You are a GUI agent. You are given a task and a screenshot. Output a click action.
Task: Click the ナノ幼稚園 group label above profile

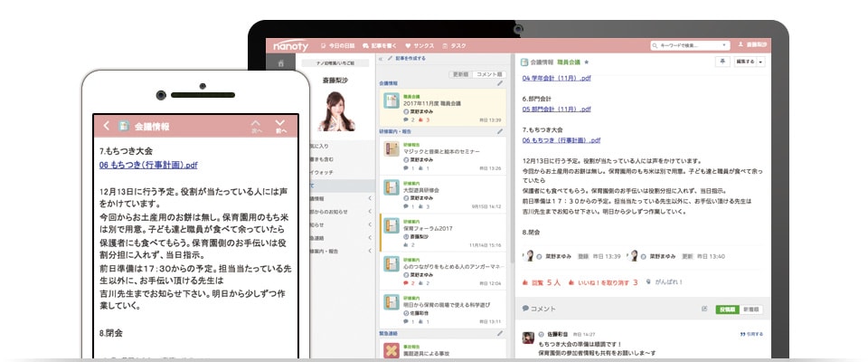336,63
